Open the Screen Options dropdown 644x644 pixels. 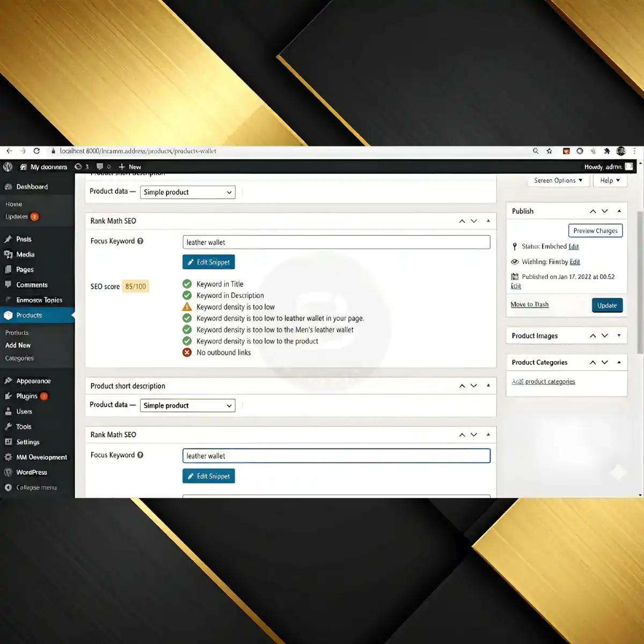click(558, 180)
